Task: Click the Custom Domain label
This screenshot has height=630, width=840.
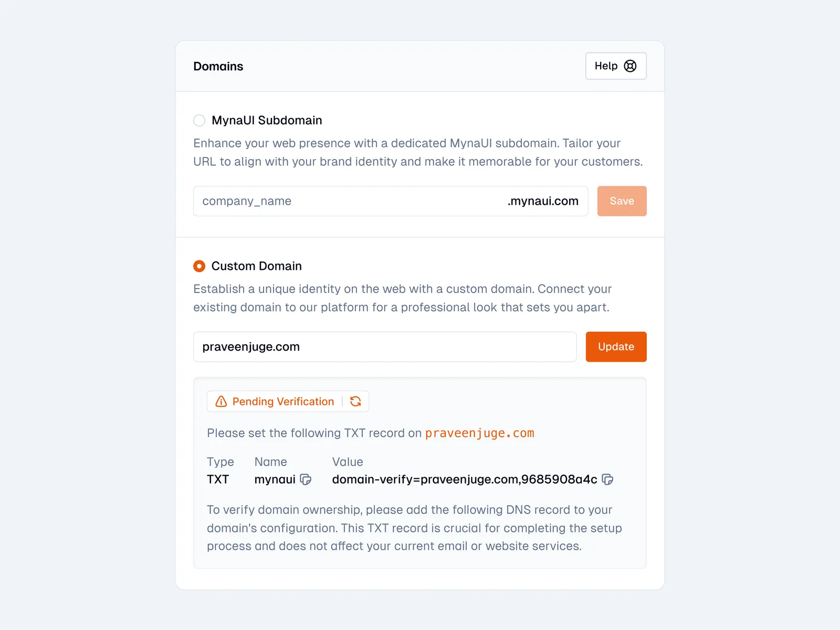Action: [x=256, y=266]
